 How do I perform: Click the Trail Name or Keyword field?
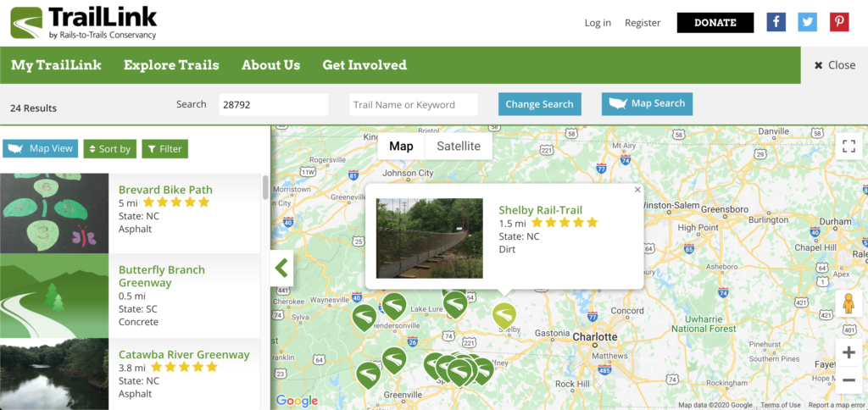(413, 104)
